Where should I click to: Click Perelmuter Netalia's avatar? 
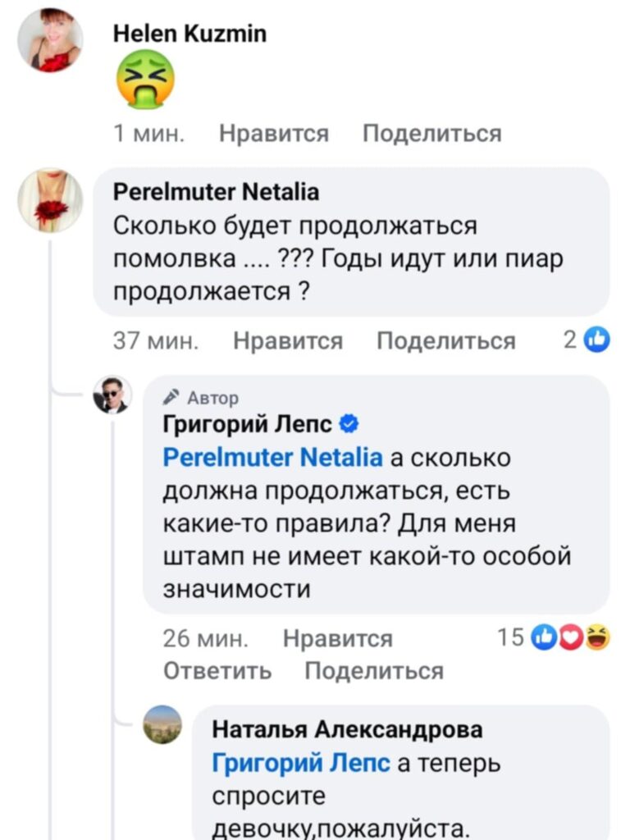50,201
